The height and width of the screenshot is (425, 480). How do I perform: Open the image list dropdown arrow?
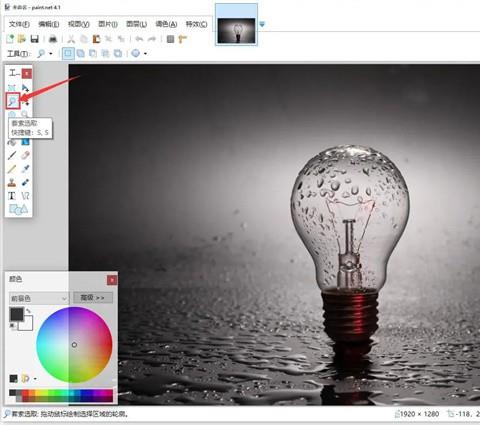pos(262,24)
